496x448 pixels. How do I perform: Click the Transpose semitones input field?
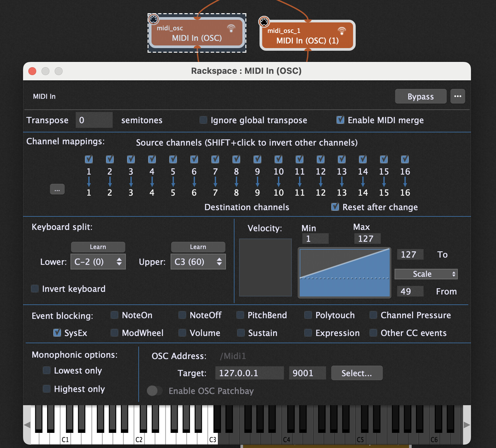point(94,120)
